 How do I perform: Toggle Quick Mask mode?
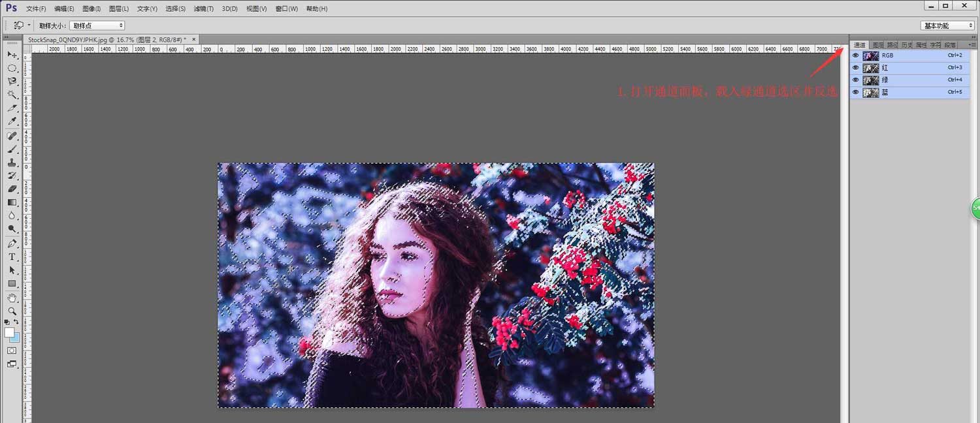point(12,351)
